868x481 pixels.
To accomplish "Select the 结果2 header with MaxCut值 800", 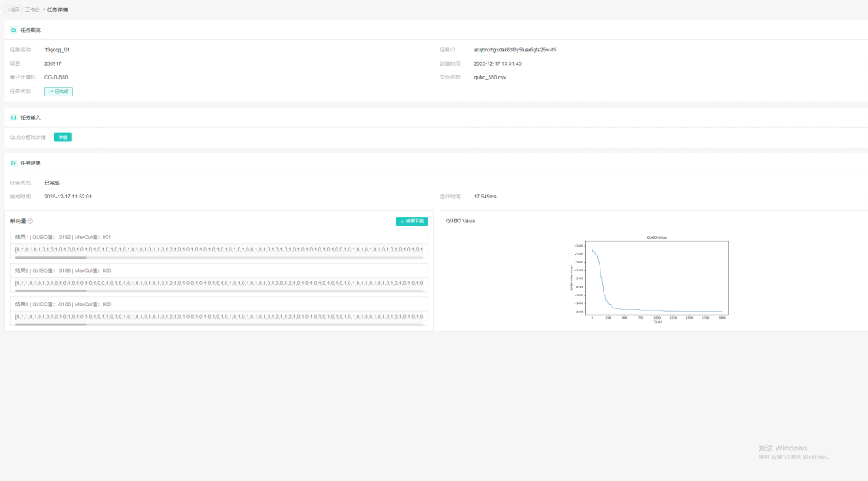I will (x=63, y=271).
